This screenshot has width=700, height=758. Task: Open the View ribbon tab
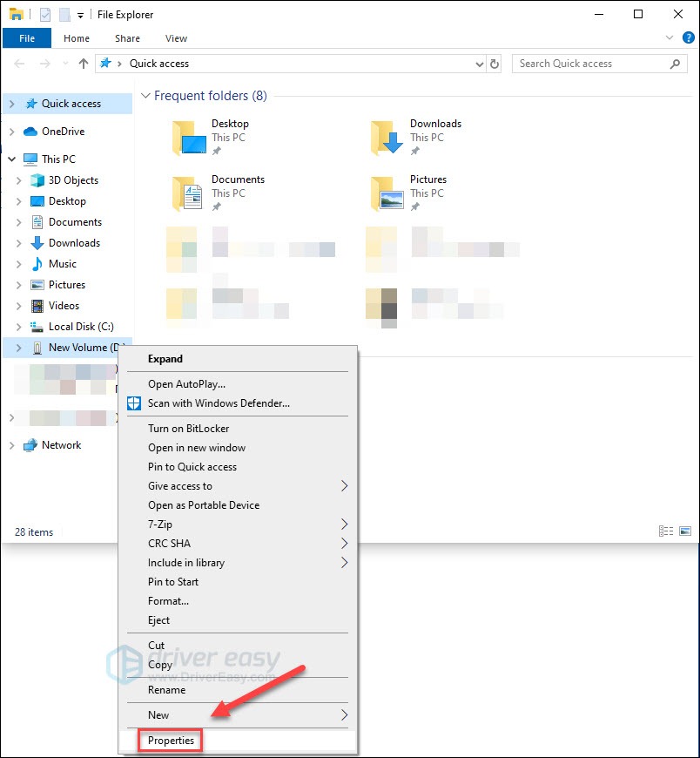(176, 38)
